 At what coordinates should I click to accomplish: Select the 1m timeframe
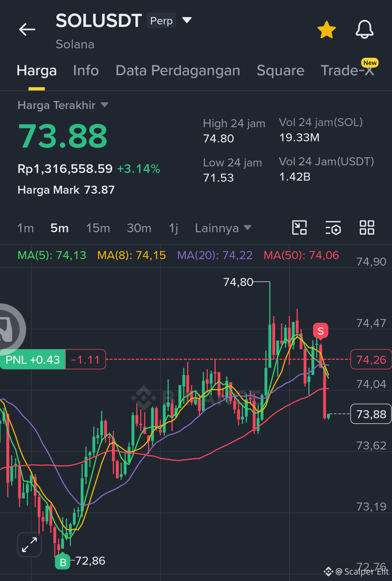pos(25,228)
